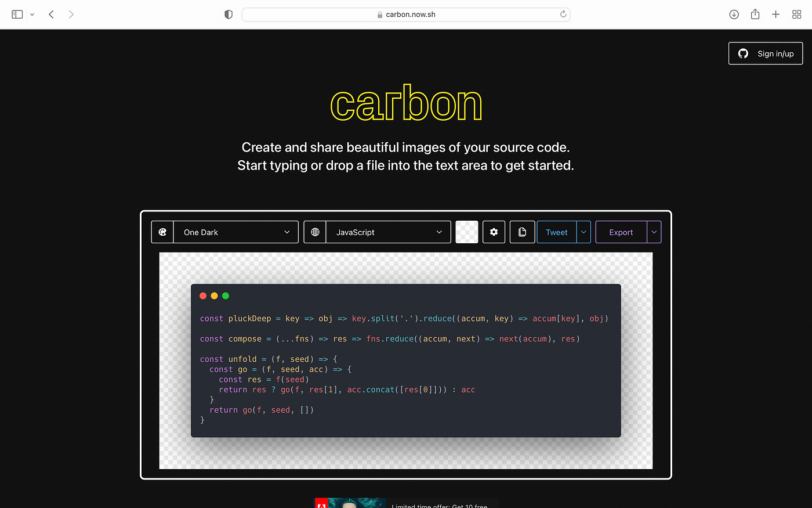Open the sidebar options chevron
This screenshot has width=812, height=508.
[32, 15]
